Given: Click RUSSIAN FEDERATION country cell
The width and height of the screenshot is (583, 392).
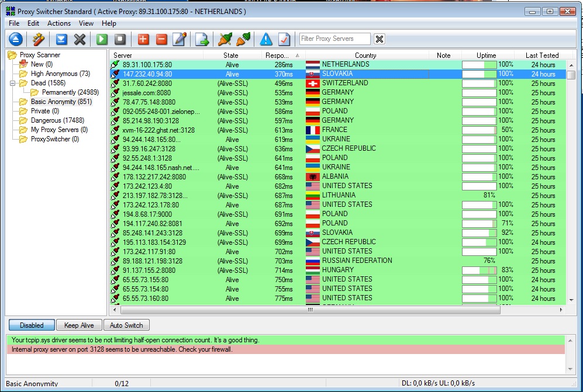Looking at the screenshot, I should 357,261.
